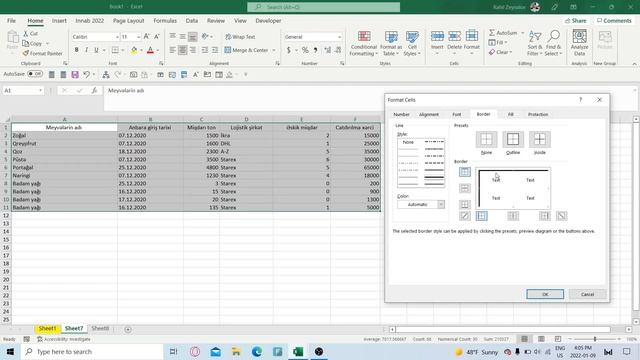
Task: Click the Share button
Action: pyautogui.click(x=576, y=20)
